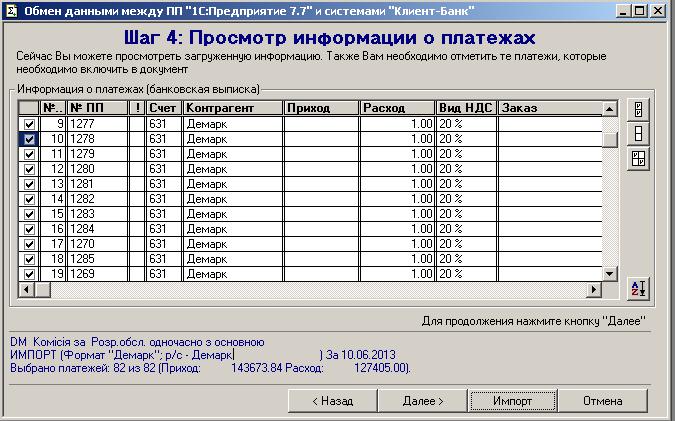Image resolution: width=675 pixels, height=421 pixels.
Task: Uncheck payment row number 11
Action: 29,154
